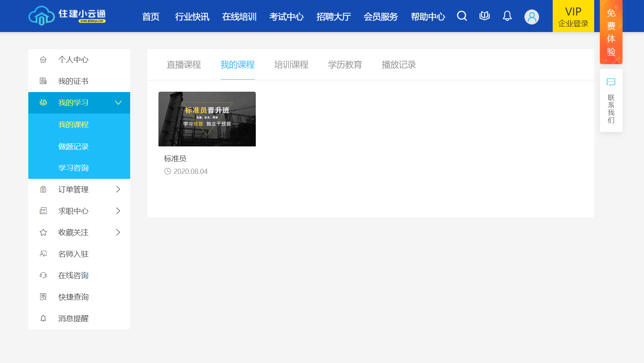Expand the 收藏关注 submenu arrow

pos(118,232)
